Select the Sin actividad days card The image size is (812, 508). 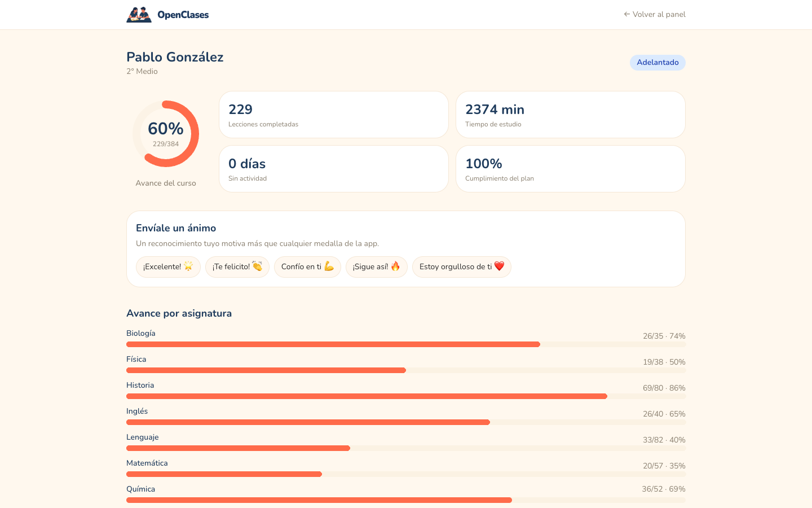pyautogui.click(x=334, y=169)
